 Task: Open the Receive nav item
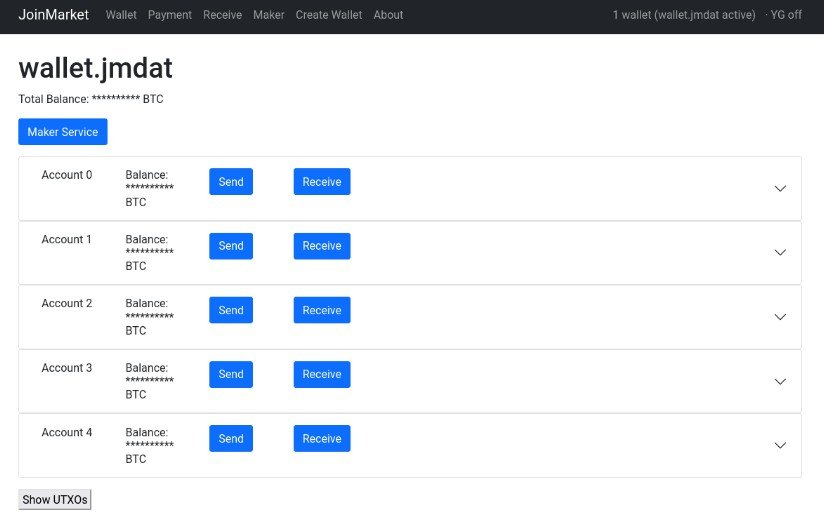[222, 15]
